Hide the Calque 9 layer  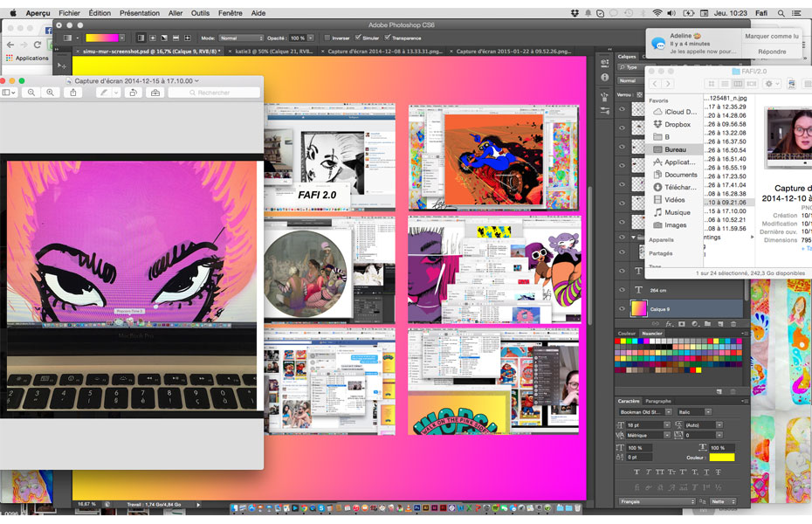(622, 308)
